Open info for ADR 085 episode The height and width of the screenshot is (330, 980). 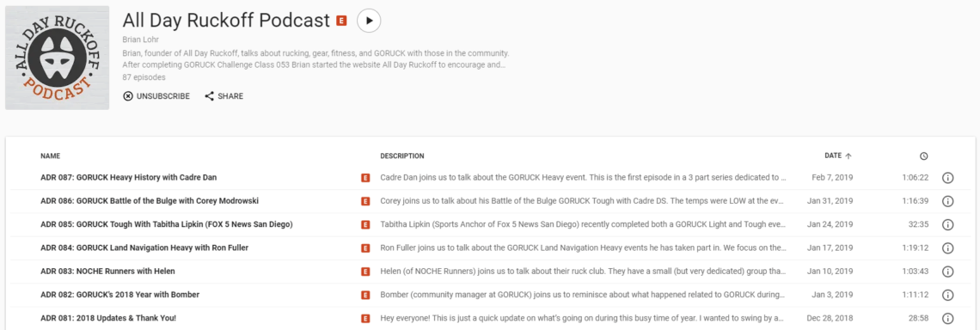pos(946,224)
